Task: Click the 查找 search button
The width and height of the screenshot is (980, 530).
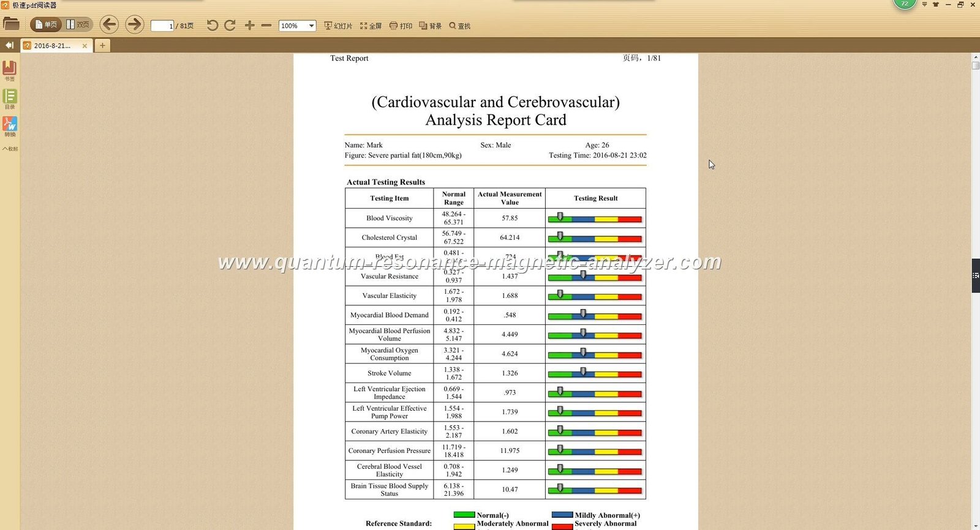Action: click(459, 26)
